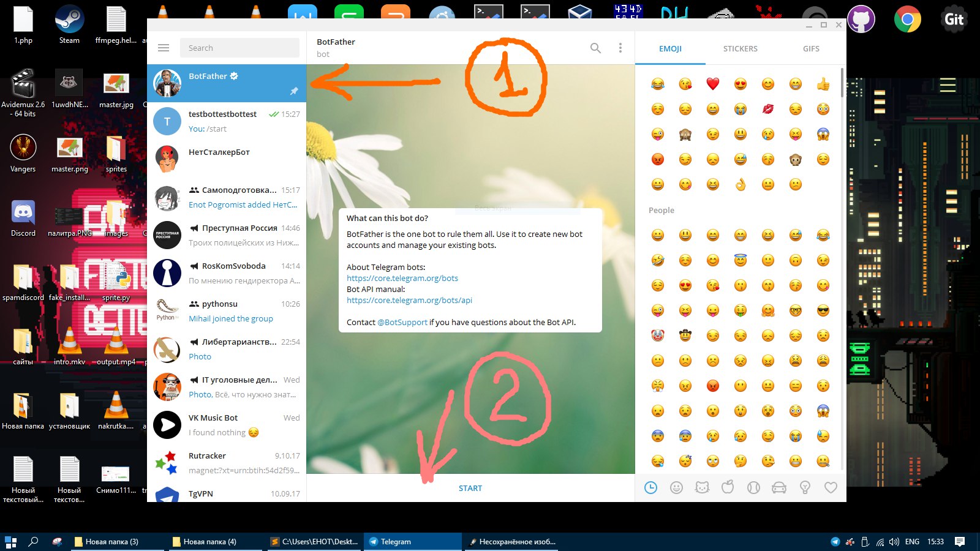Click the emoji panel scrollbar
Viewport: 980px width, 551px height.
[x=842, y=83]
